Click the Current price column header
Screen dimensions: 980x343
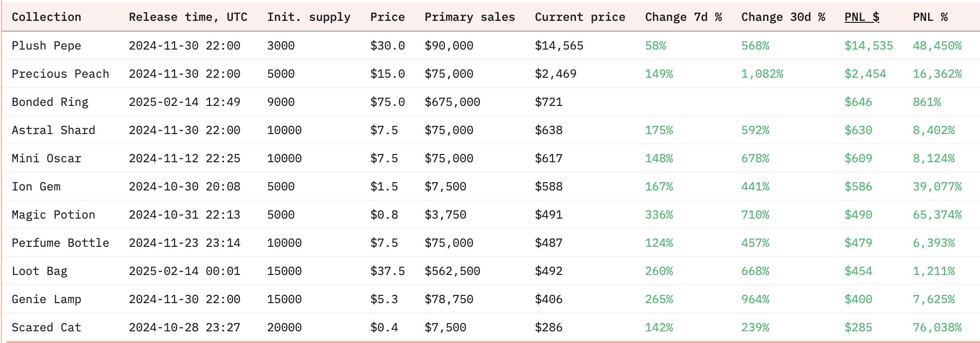580,17
